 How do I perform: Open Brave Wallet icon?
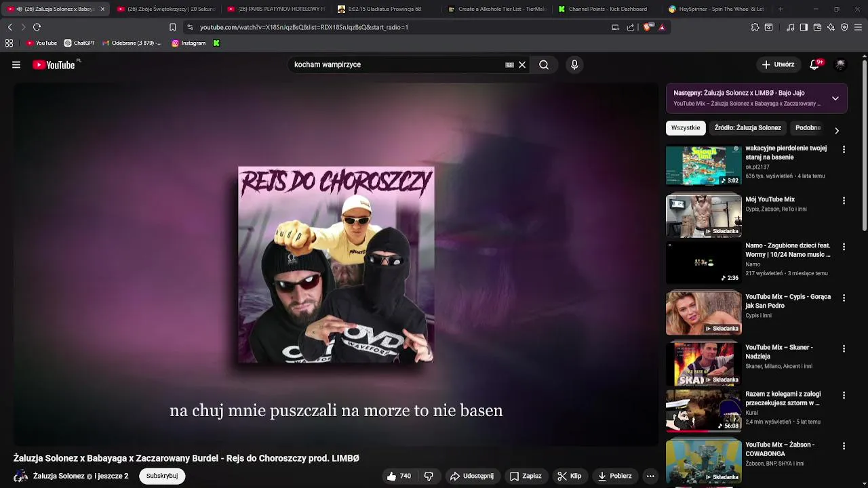[x=817, y=27]
